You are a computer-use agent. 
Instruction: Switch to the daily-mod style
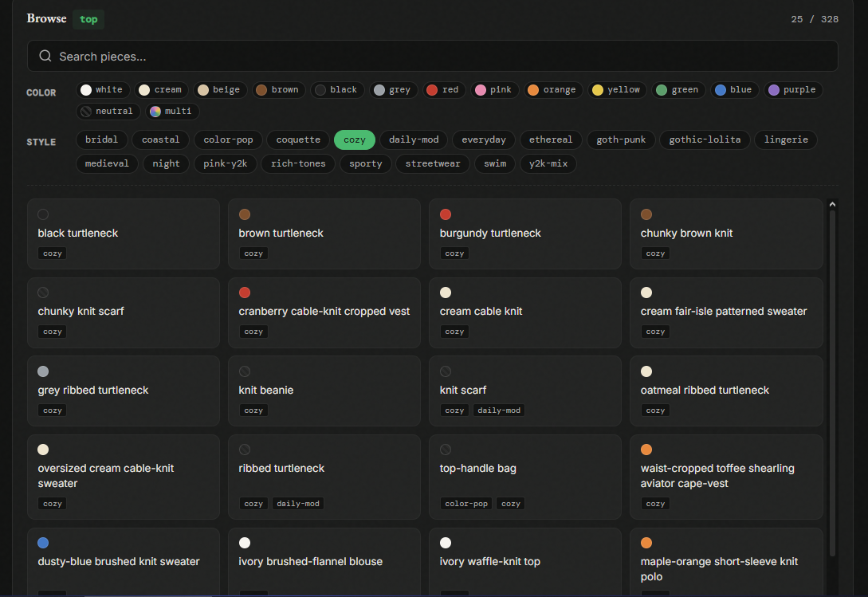point(414,139)
